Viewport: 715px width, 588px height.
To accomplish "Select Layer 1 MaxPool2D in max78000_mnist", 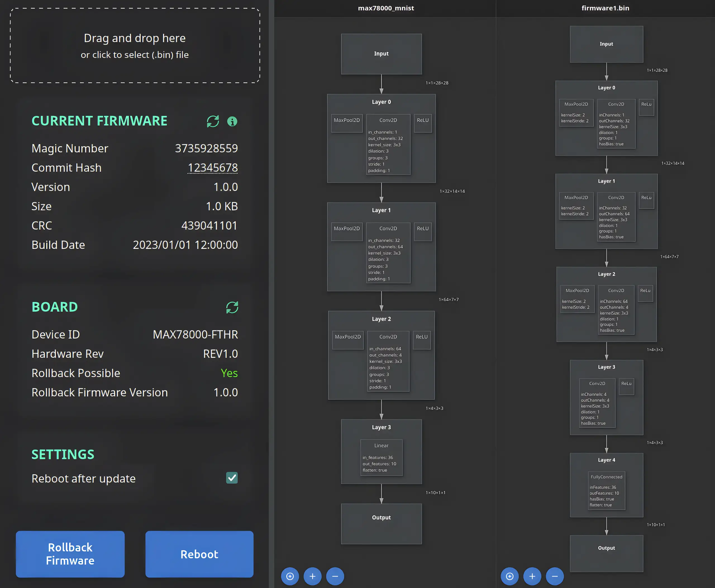I will 347,232.
